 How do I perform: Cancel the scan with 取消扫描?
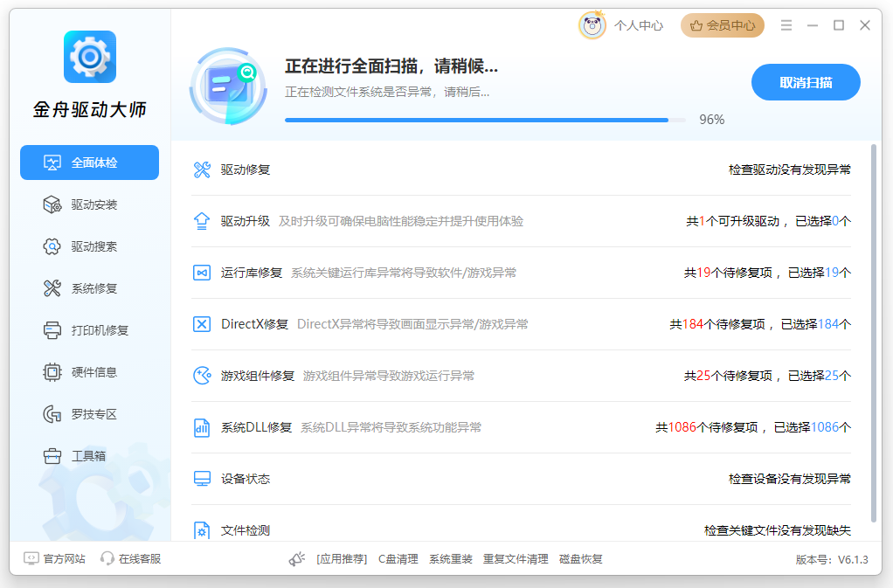(806, 82)
